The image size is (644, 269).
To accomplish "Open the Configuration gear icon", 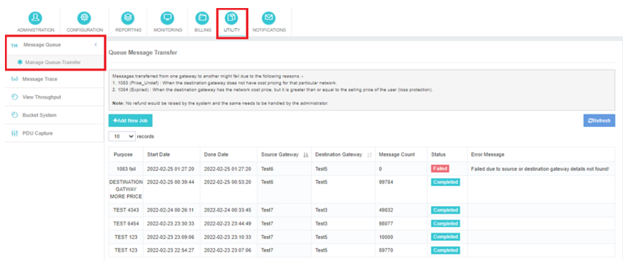I will (x=84, y=18).
